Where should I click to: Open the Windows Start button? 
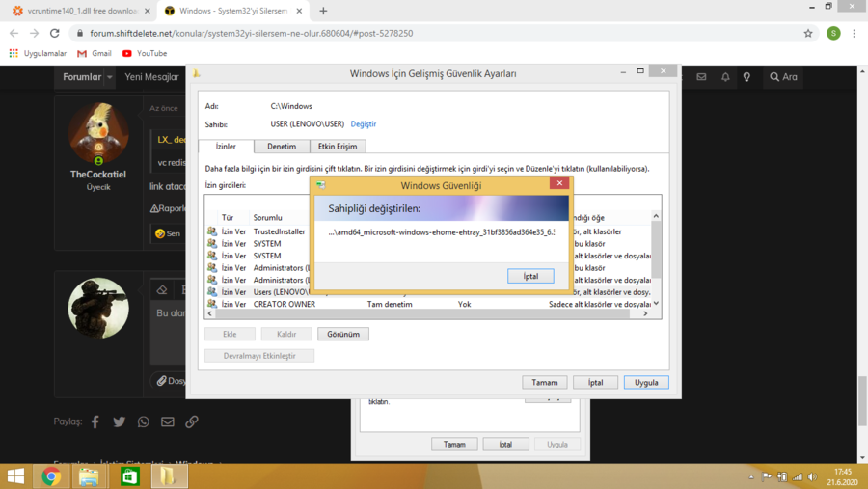15,476
